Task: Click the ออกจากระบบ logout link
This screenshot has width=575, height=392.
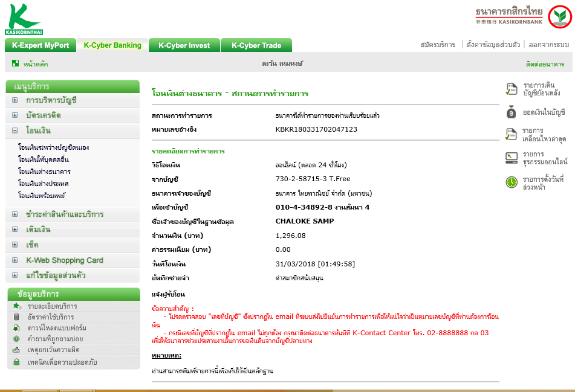Action: pyautogui.click(x=548, y=45)
